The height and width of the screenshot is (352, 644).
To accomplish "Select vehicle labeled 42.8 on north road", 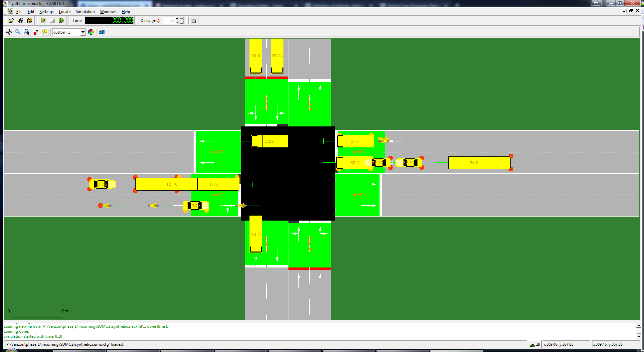I will click(x=256, y=56).
